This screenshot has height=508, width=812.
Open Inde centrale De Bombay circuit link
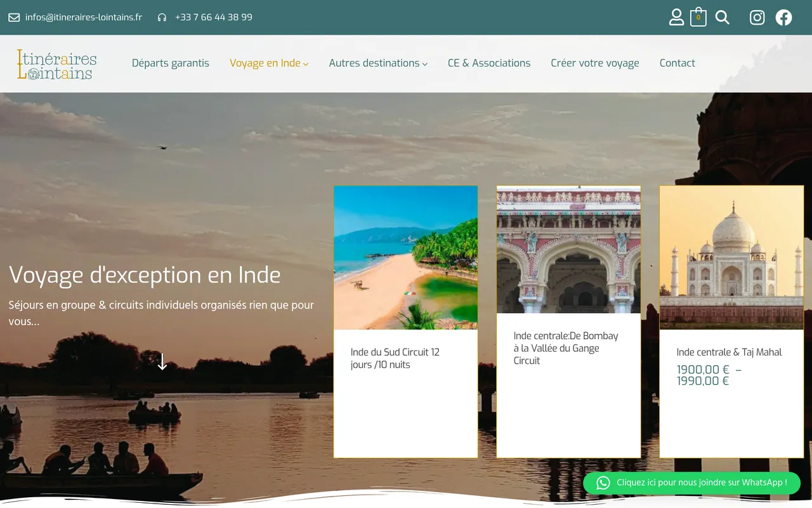coord(566,348)
